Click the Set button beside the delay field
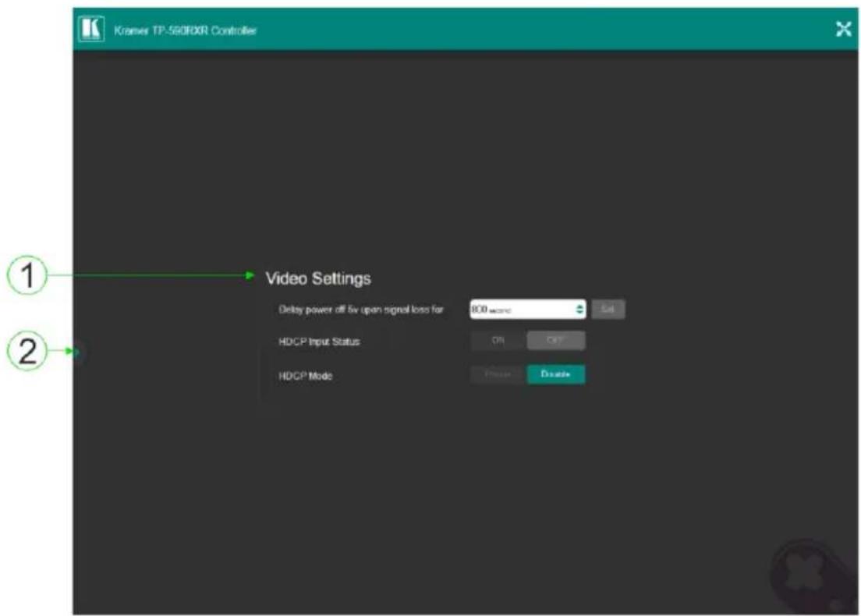 click(608, 309)
